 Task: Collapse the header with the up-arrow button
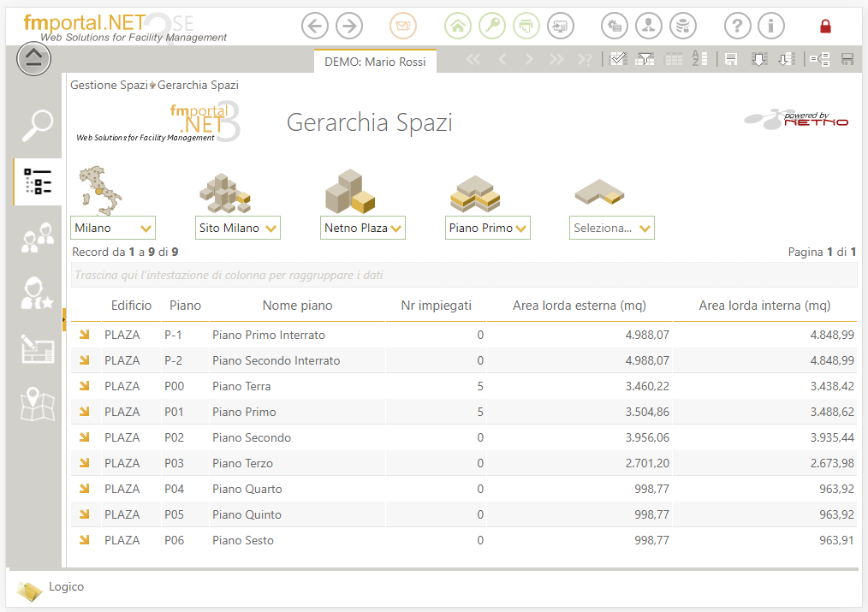33,58
